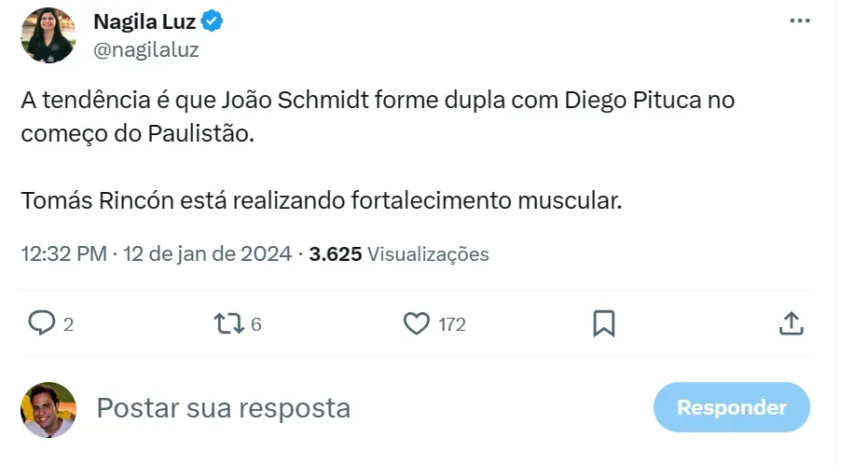Click the retweet count number 6
The height and width of the screenshot is (465, 868).
(256, 324)
